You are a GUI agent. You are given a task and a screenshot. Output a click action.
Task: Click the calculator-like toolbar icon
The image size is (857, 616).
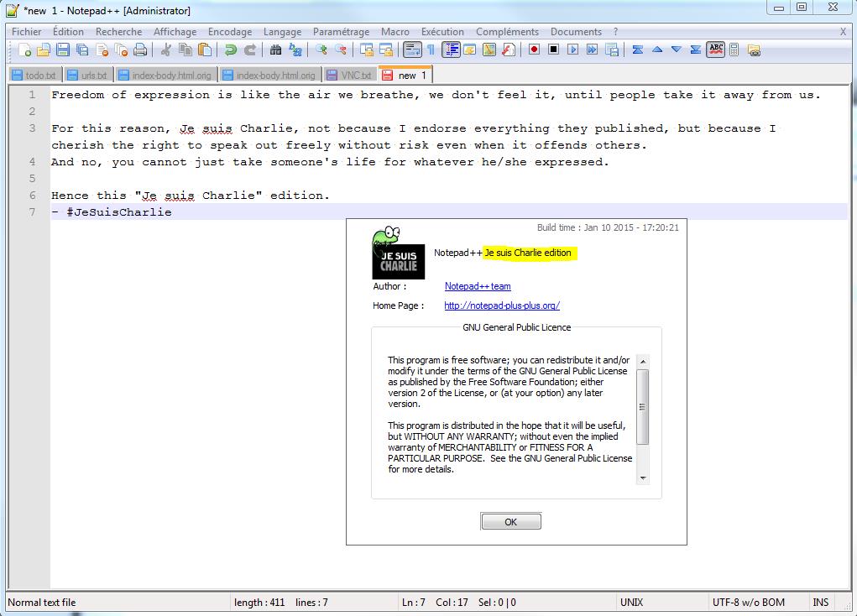click(x=734, y=50)
